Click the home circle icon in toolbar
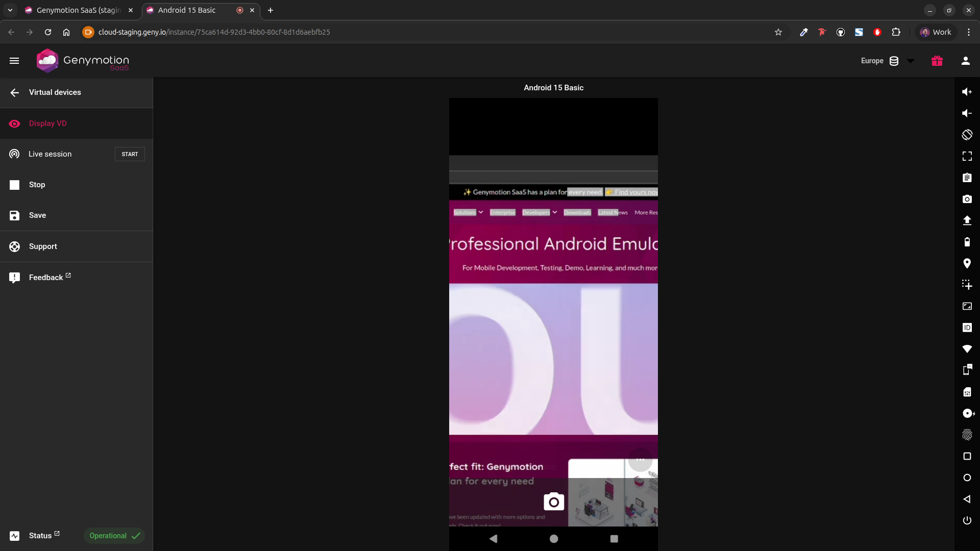Viewport: 980px width, 551px height. pyautogui.click(x=967, y=478)
